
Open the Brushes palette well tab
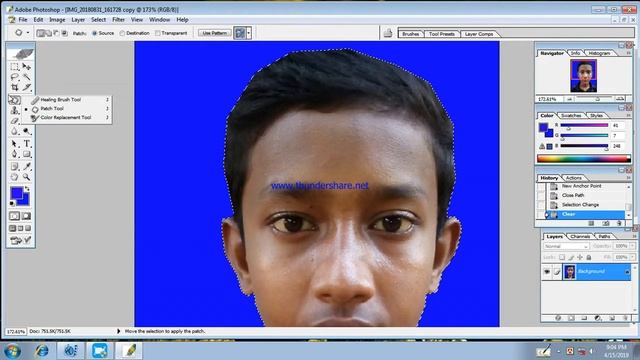point(411,34)
